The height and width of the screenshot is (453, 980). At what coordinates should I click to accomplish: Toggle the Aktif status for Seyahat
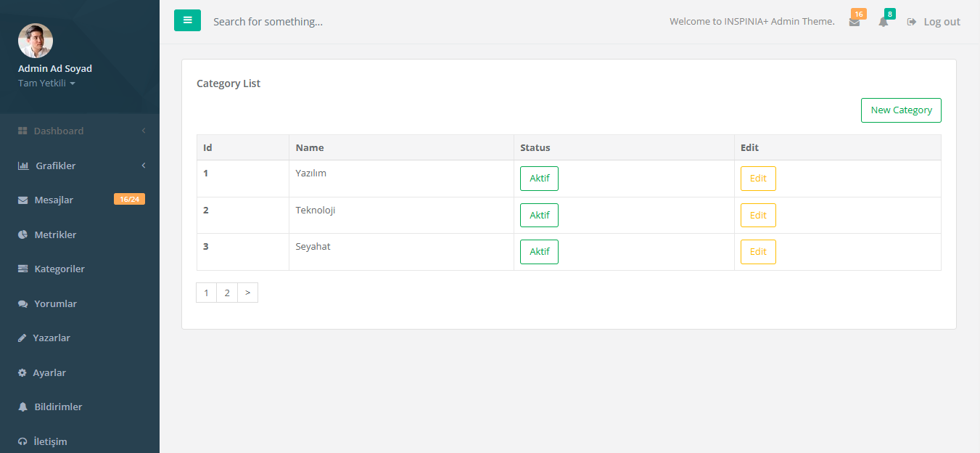coord(539,252)
